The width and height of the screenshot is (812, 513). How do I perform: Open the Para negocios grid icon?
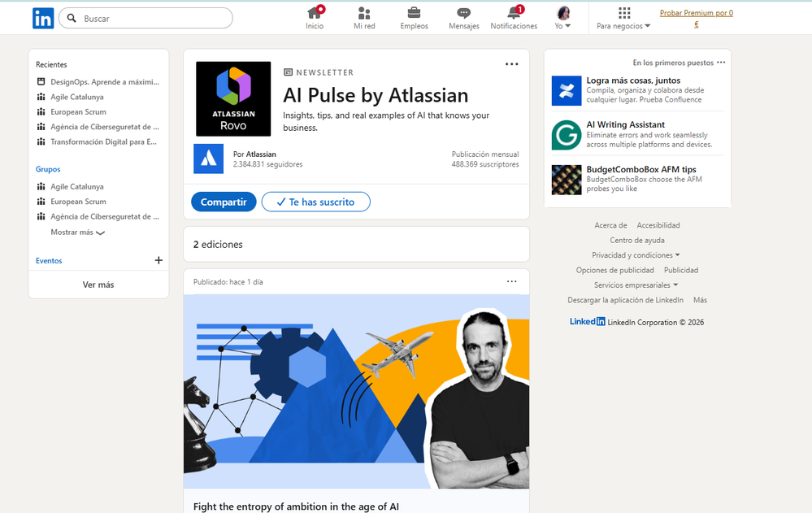pyautogui.click(x=623, y=18)
